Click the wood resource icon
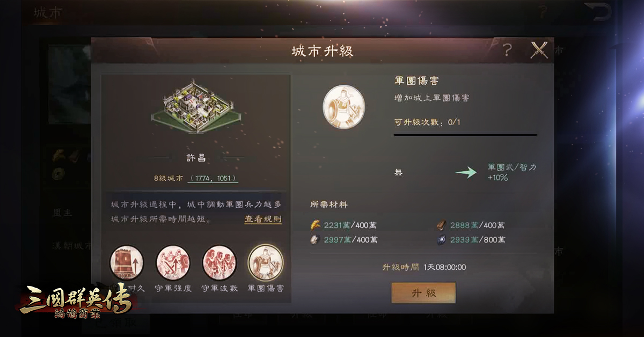644x337 pixels. pos(442,225)
